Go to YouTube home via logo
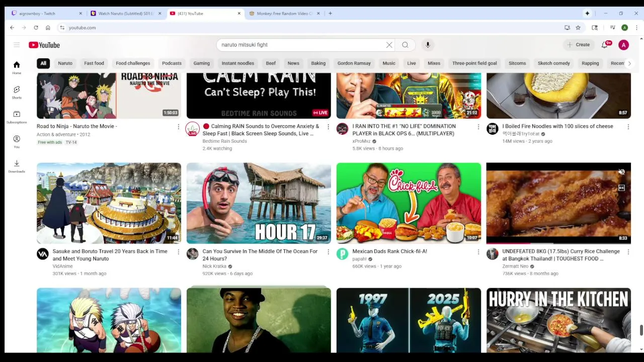 coord(44,45)
